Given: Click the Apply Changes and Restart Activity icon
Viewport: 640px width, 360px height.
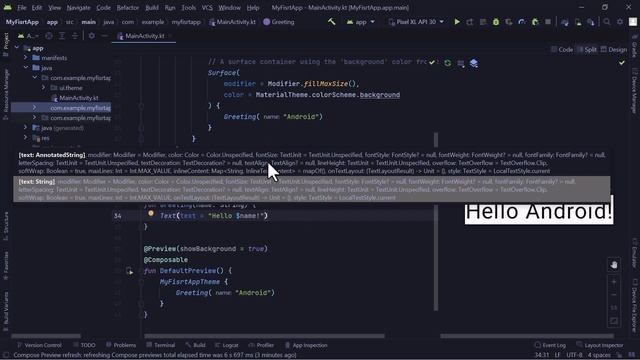Looking at the screenshot, I should (470, 22).
